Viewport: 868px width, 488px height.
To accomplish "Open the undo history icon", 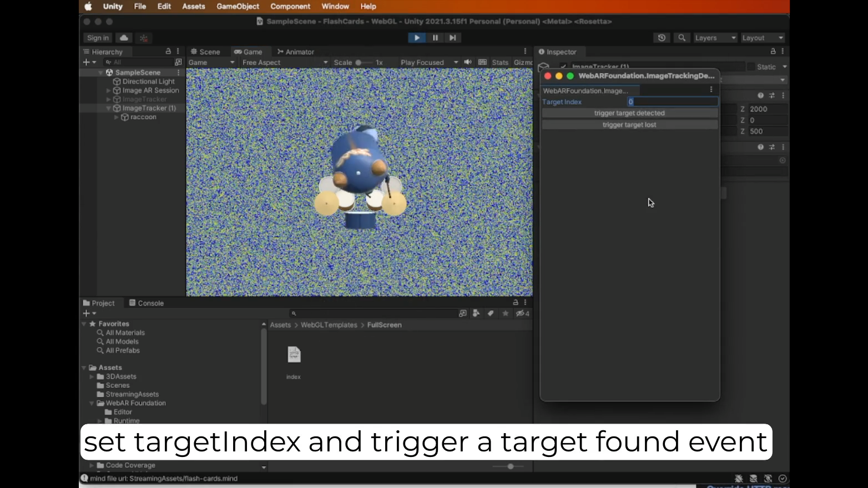I will (662, 38).
